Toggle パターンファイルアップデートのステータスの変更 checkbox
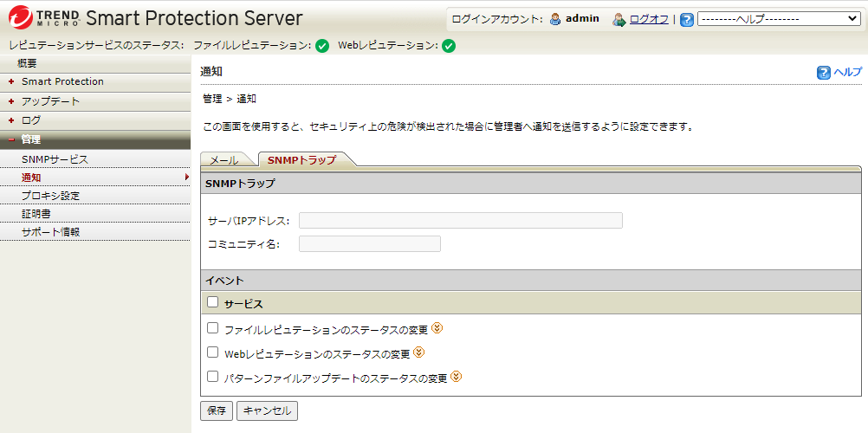868x433 pixels. coord(213,377)
